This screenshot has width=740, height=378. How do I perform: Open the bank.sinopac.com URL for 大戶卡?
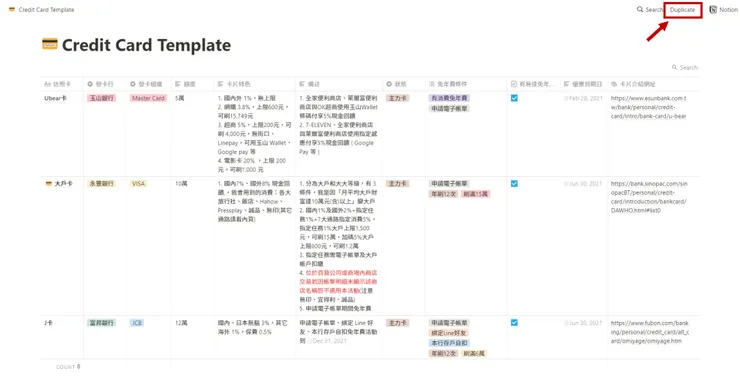[x=649, y=197]
